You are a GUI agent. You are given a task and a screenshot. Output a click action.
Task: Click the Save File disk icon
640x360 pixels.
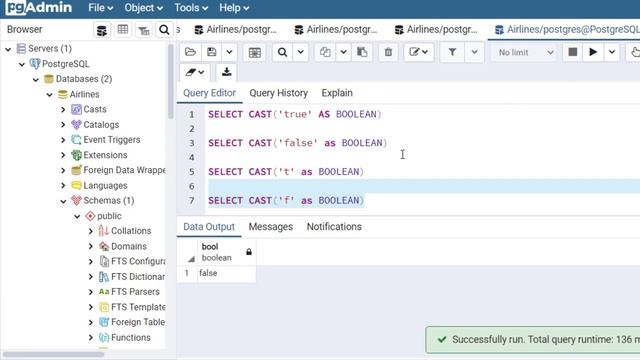click(x=211, y=52)
